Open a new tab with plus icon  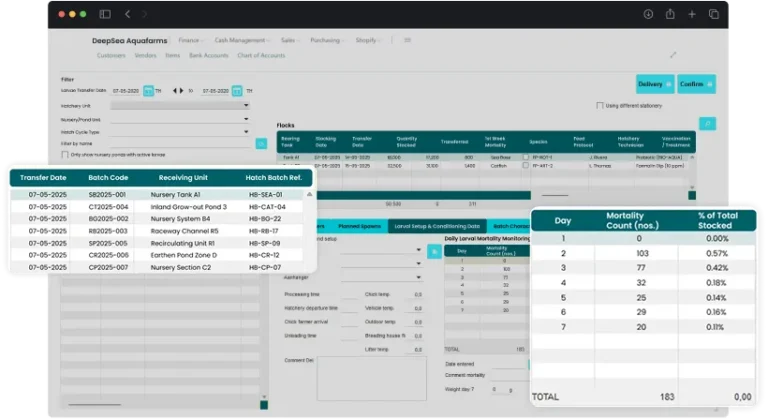[x=692, y=14]
